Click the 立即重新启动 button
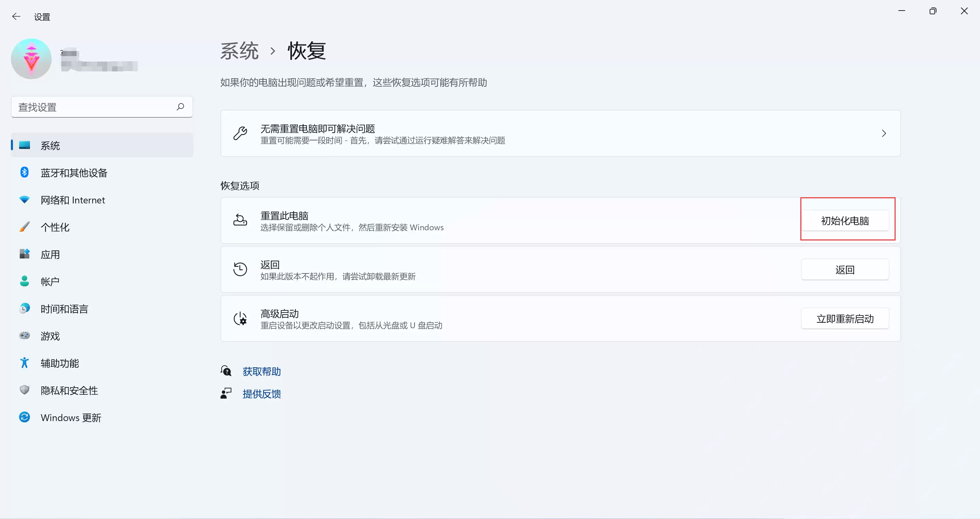Image resolution: width=980 pixels, height=519 pixels. click(x=845, y=319)
